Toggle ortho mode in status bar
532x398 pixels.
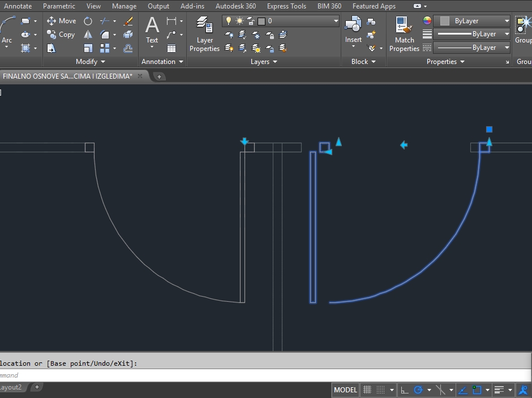pos(404,390)
